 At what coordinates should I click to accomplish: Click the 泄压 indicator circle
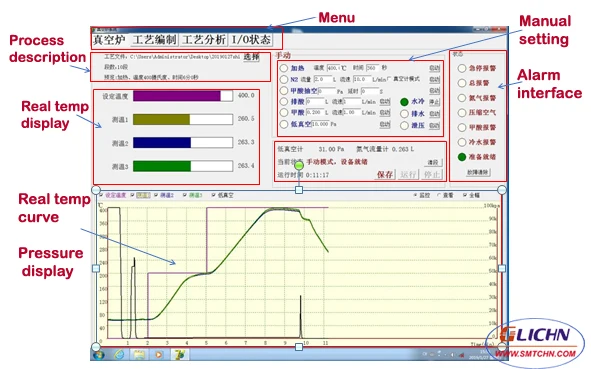pyautogui.click(x=404, y=125)
